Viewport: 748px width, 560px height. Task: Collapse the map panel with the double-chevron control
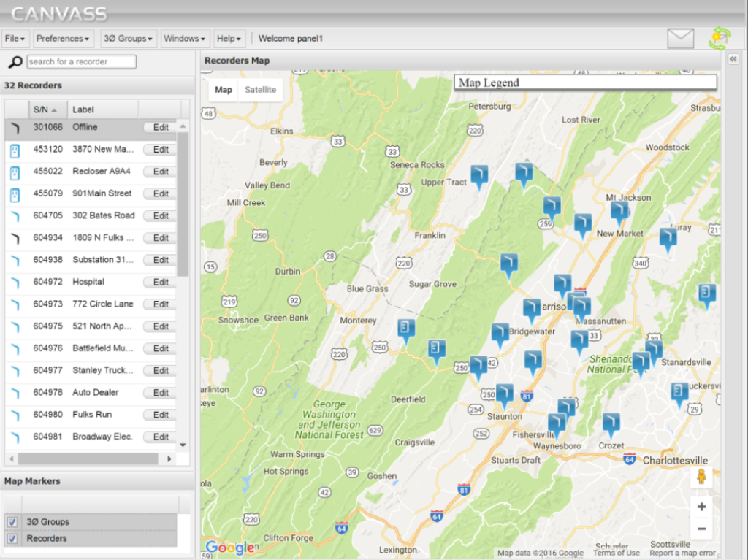click(x=733, y=60)
